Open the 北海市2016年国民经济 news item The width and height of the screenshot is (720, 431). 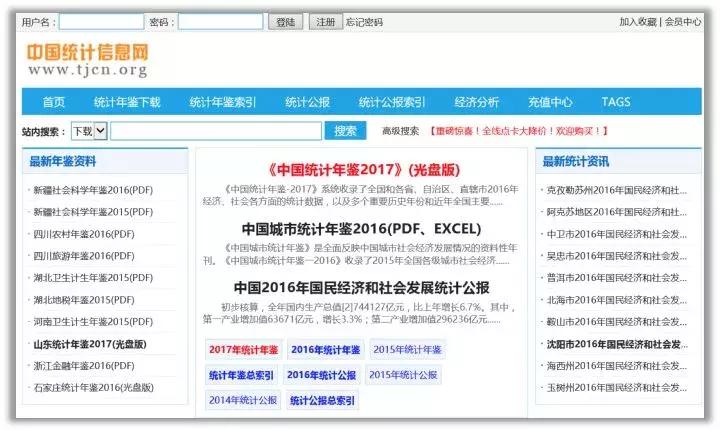(616, 300)
